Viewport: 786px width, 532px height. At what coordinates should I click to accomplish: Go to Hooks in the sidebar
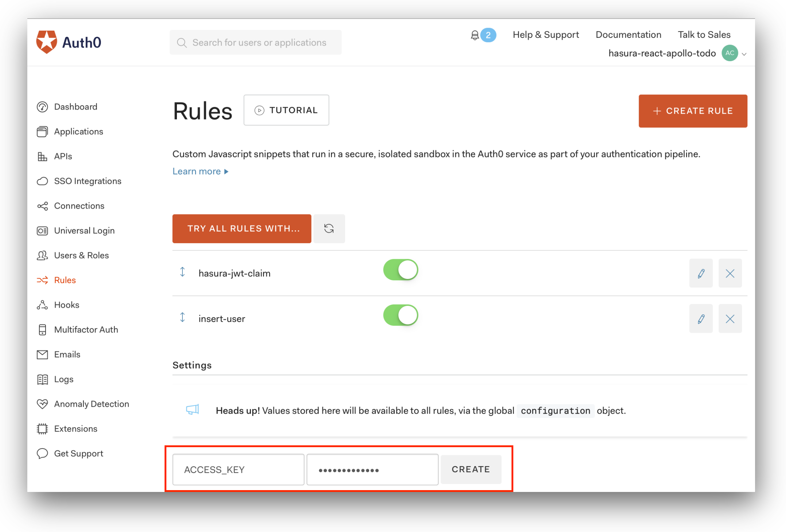point(67,305)
